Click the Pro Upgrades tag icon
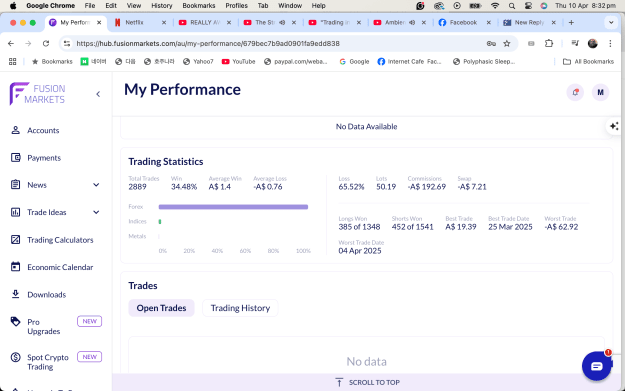Screen dimensions: 625x391 [16, 322]
